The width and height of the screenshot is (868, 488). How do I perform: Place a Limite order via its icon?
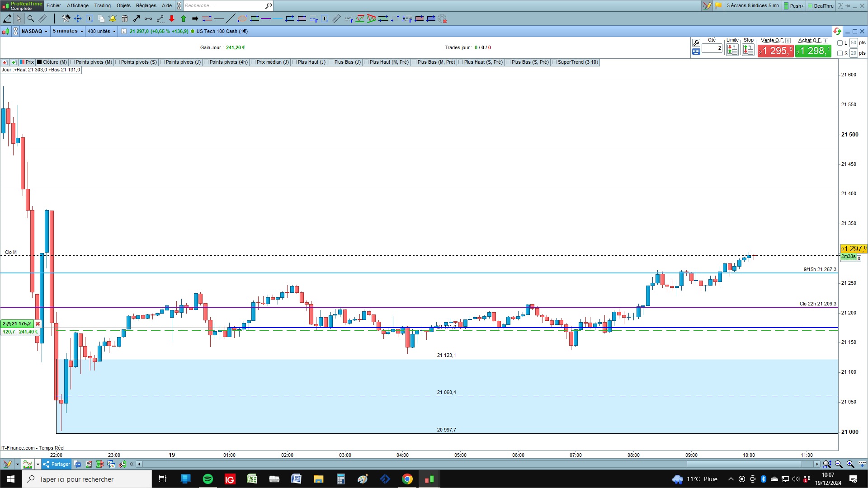732,50
